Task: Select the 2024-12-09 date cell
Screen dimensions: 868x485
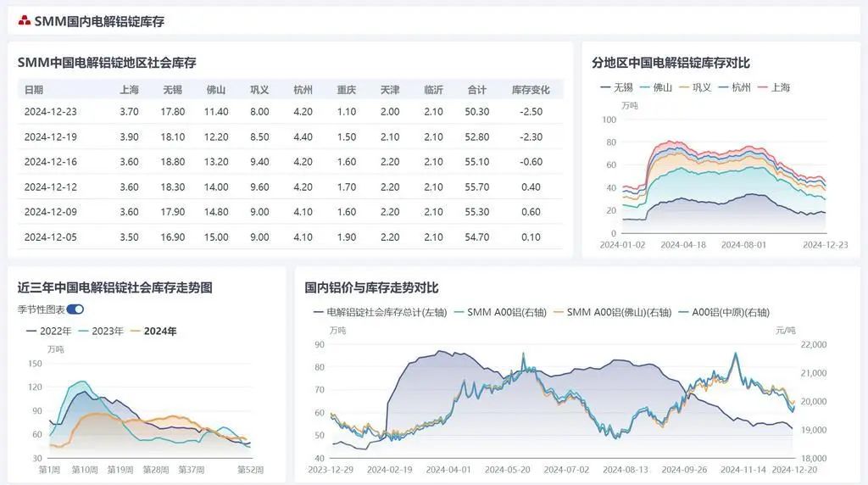Action: 50,212
